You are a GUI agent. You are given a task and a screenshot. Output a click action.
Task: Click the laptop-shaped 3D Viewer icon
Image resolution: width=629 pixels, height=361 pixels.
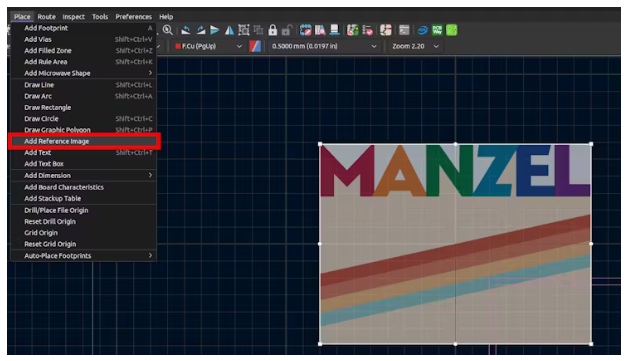click(335, 30)
